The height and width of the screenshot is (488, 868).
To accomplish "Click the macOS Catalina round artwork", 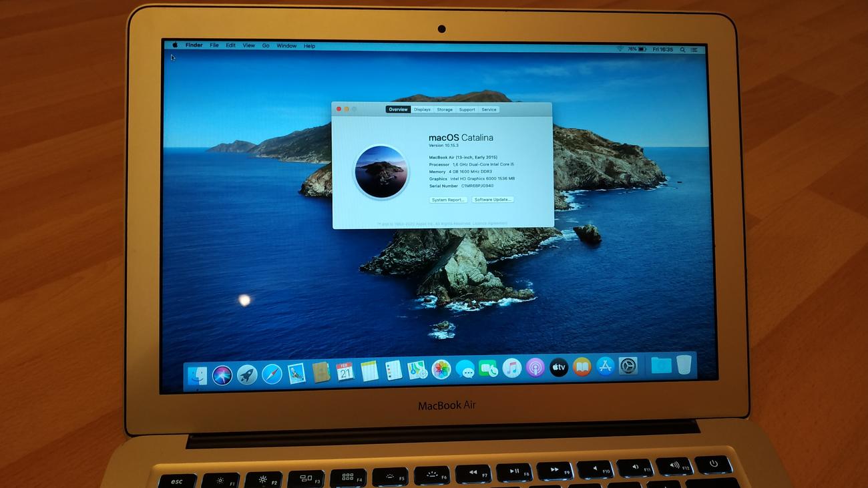I will tap(381, 172).
